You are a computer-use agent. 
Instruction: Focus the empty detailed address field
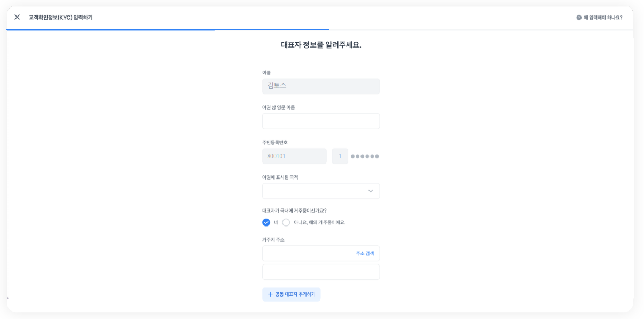tap(320, 272)
